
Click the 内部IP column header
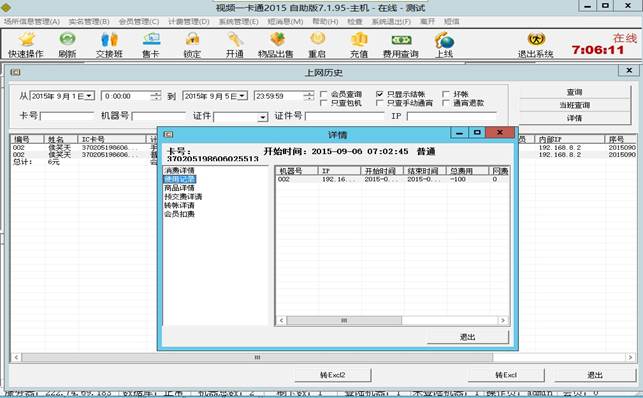(570, 139)
